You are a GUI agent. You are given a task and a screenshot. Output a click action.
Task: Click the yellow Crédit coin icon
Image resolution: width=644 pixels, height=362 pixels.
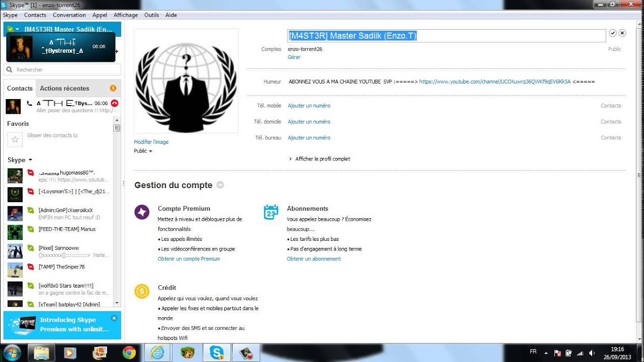(142, 291)
